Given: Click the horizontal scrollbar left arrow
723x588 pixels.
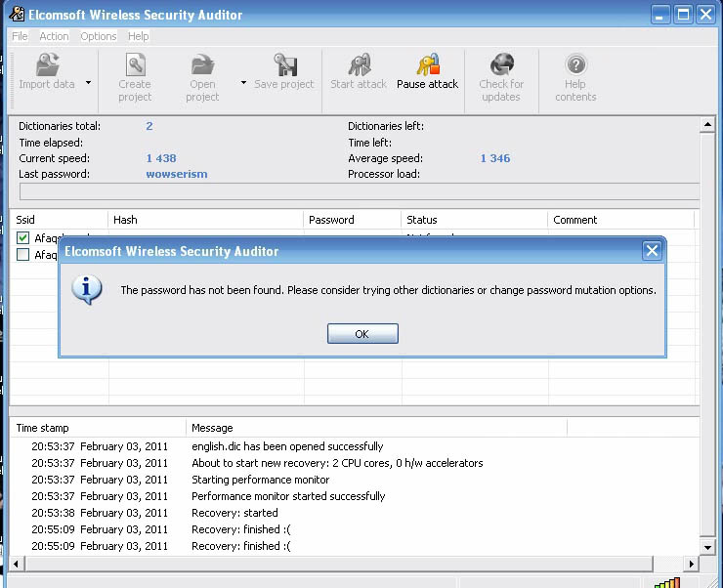Looking at the screenshot, I should [x=17, y=564].
